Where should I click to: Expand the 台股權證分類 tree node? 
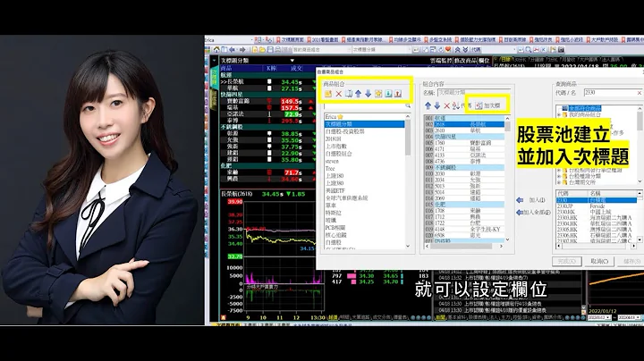(559, 176)
